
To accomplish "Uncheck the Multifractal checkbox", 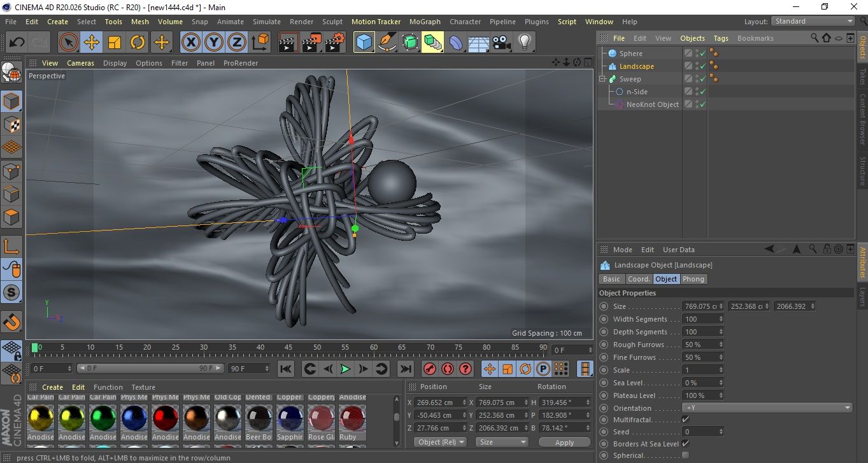I will click(x=685, y=420).
